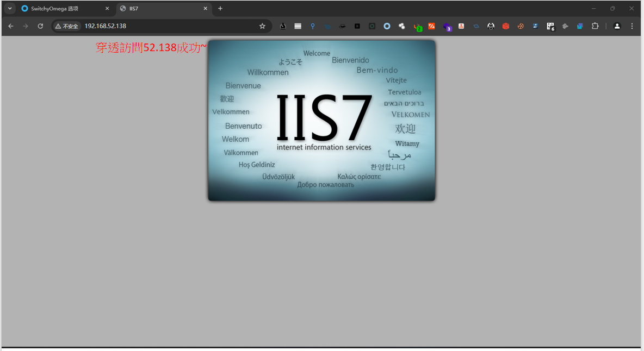Open the Extensions puzzle-piece menu
This screenshot has width=644, height=351.
pyautogui.click(x=595, y=26)
